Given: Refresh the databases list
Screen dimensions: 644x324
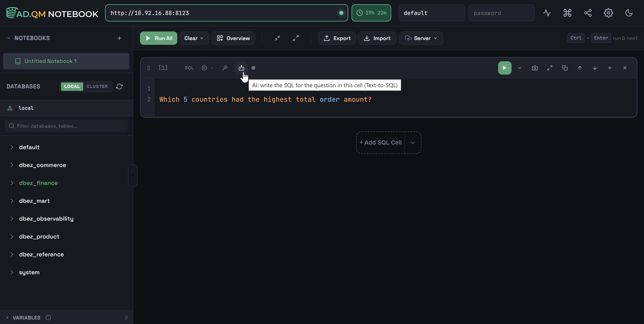Looking at the screenshot, I should coord(119,86).
